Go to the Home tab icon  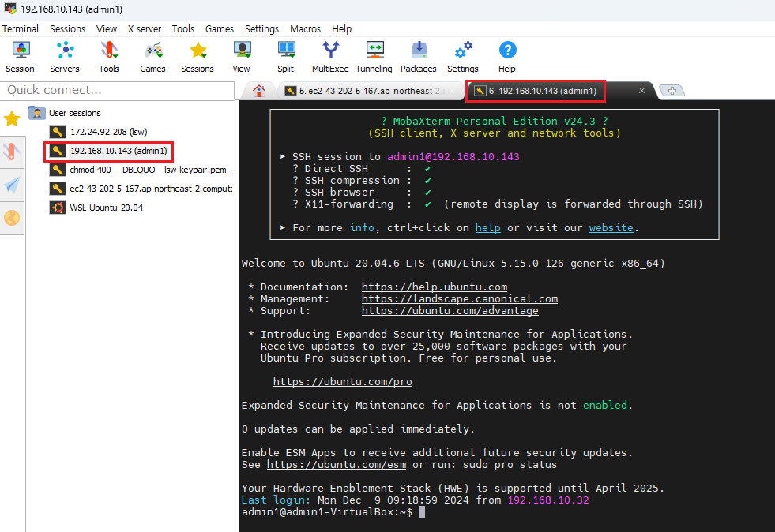[x=259, y=91]
